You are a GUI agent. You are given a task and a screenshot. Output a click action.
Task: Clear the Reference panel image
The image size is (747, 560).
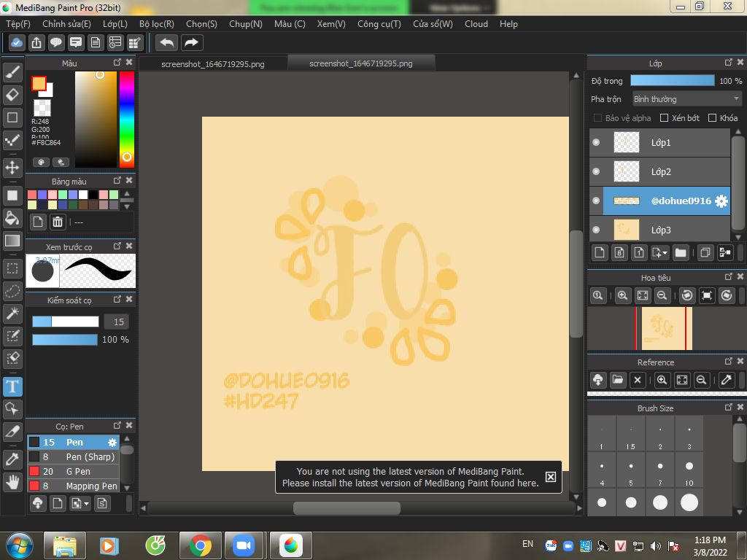[x=638, y=380]
